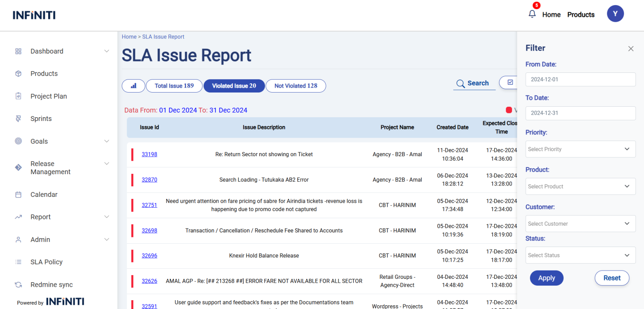
Task: Click the Dashboard grid icon in sidebar
Action: click(x=18, y=51)
